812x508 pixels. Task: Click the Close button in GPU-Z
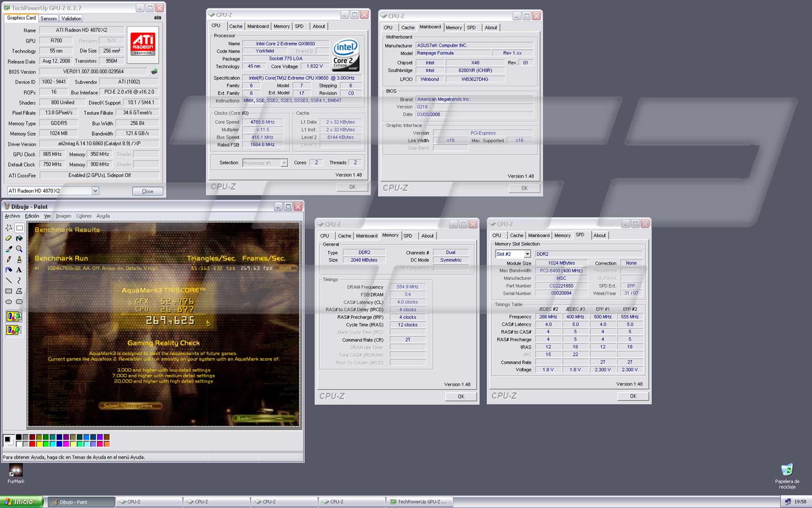[x=148, y=191]
